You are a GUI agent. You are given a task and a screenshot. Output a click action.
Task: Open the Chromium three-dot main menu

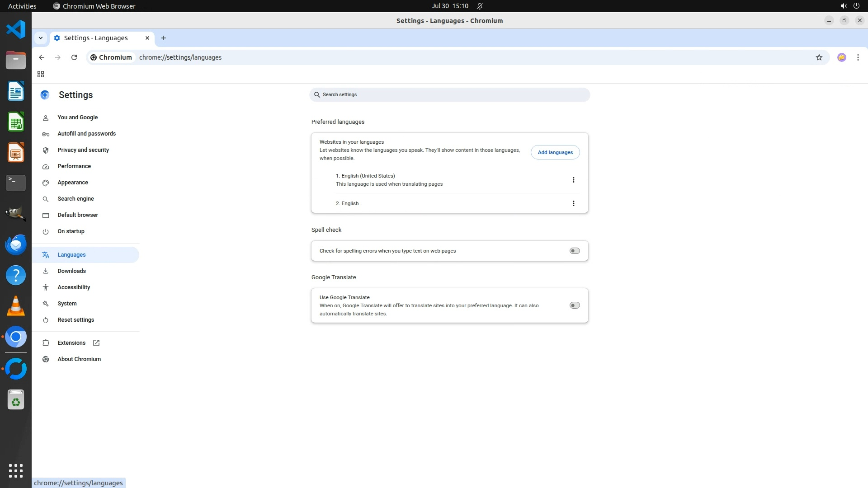point(858,57)
